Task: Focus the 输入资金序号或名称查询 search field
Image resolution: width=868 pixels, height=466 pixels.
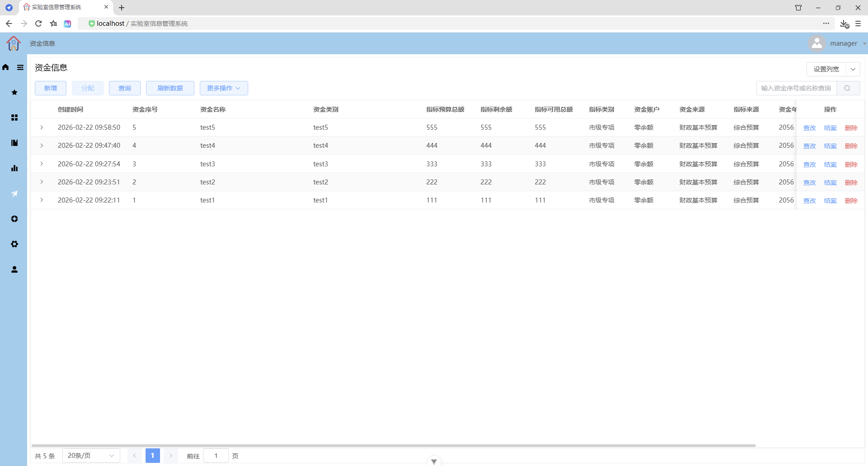Action: click(797, 88)
